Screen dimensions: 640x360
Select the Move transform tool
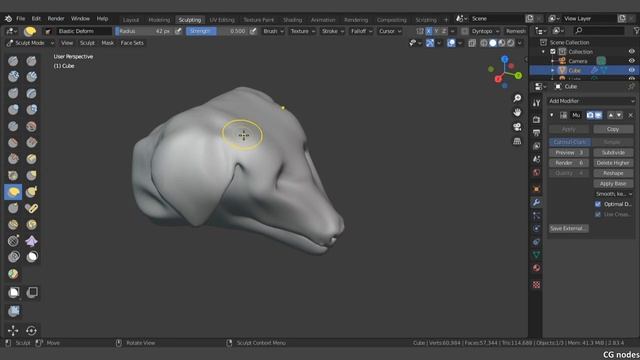coord(13,330)
